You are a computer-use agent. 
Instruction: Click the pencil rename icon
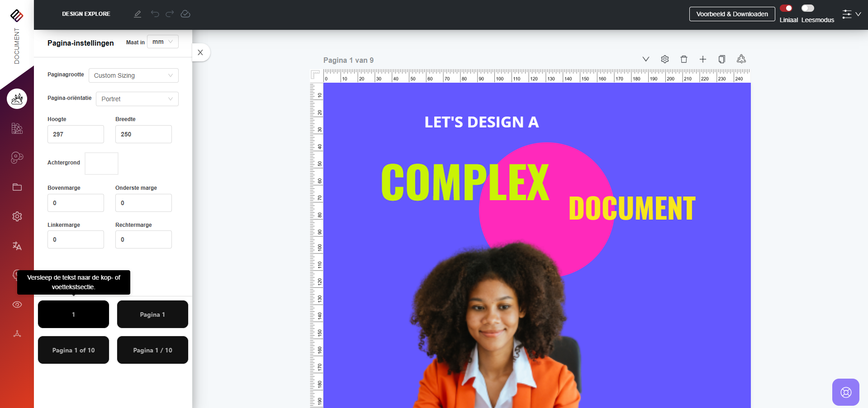pyautogui.click(x=138, y=14)
